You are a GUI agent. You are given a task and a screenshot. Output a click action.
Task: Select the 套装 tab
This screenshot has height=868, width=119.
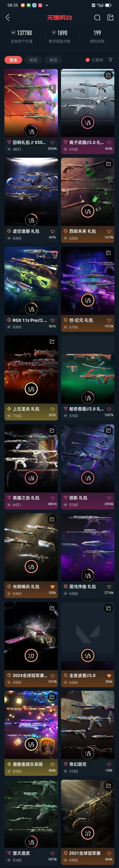13,60
